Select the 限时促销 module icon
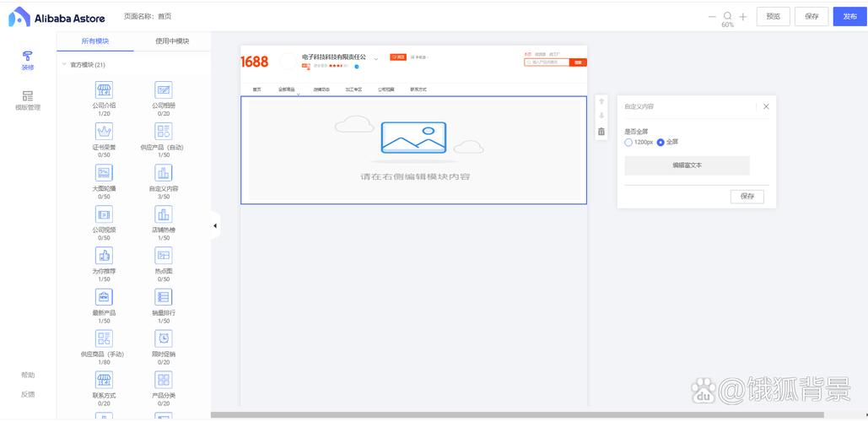Screen dimensions: 868x422 (164, 338)
